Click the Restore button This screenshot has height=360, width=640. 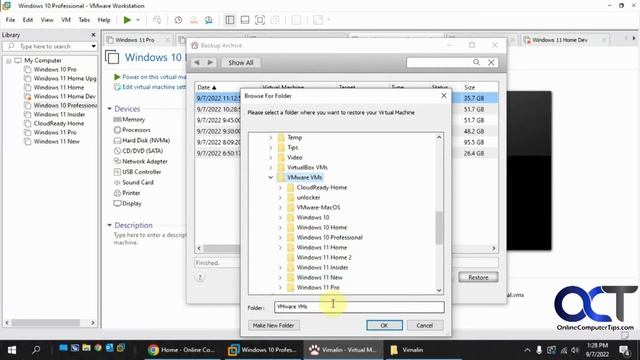pos(478,277)
